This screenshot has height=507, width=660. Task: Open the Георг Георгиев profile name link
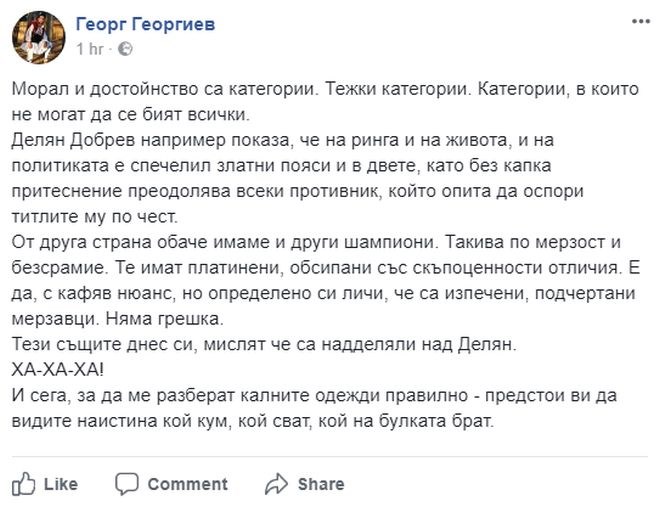coord(145,23)
